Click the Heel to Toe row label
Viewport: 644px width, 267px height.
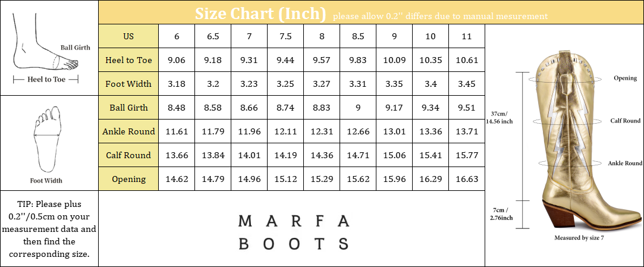128,60
